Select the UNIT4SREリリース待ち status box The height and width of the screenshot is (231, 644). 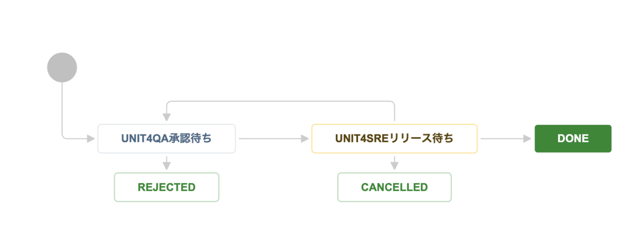394,138
